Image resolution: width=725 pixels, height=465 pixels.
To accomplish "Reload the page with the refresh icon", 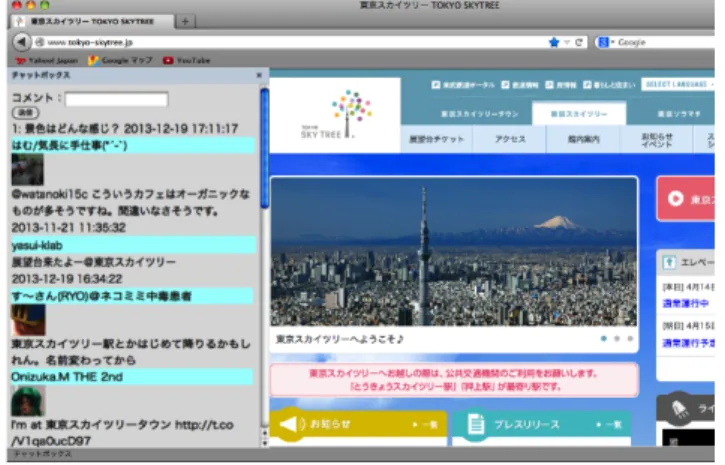I will coord(578,43).
